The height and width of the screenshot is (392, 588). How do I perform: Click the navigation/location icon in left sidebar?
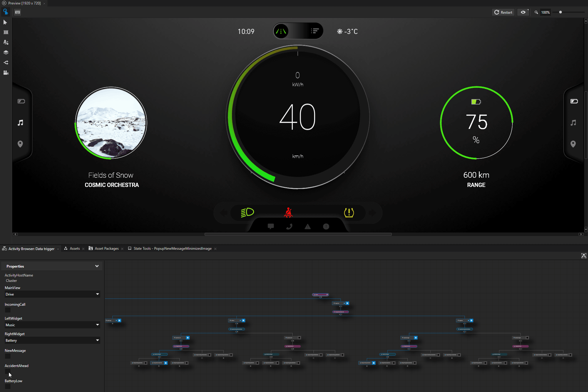click(20, 144)
